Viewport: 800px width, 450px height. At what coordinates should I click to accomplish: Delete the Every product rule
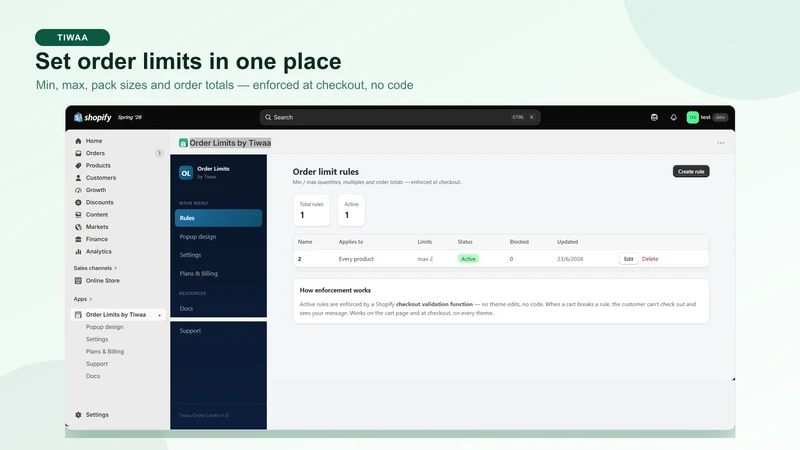tap(650, 259)
